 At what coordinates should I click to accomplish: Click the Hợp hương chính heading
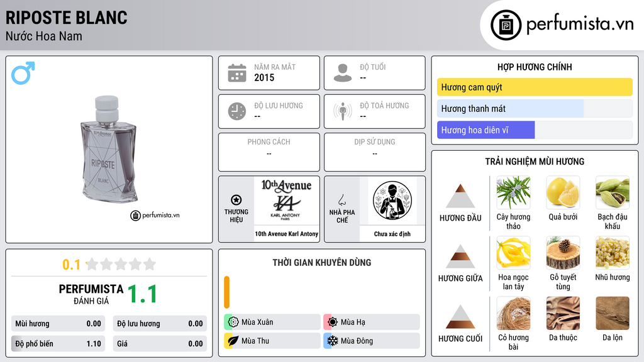535,67
